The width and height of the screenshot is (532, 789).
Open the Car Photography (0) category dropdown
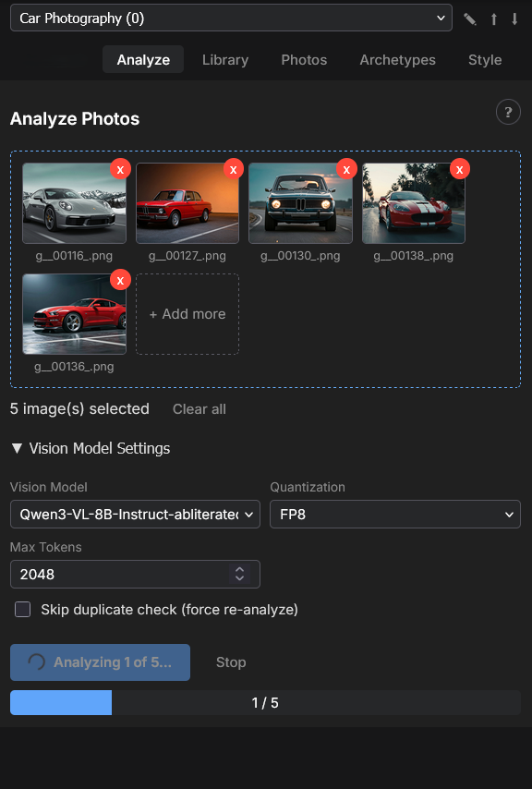231,18
